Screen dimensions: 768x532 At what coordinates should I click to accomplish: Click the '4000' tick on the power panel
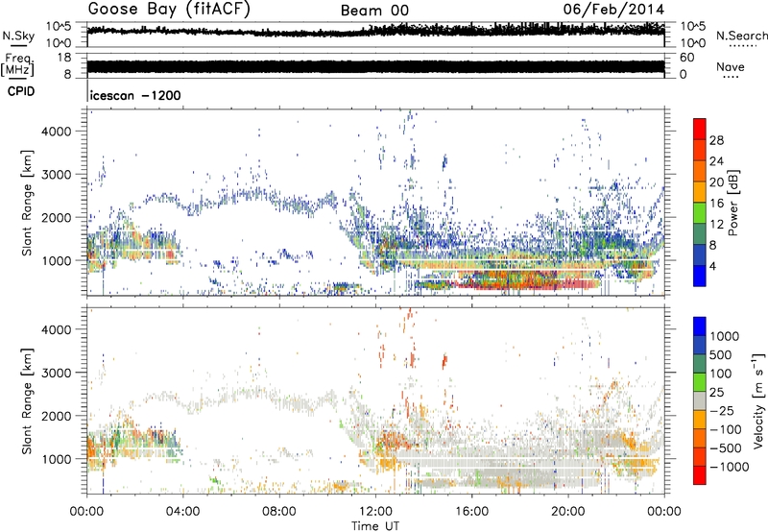(x=56, y=132)
